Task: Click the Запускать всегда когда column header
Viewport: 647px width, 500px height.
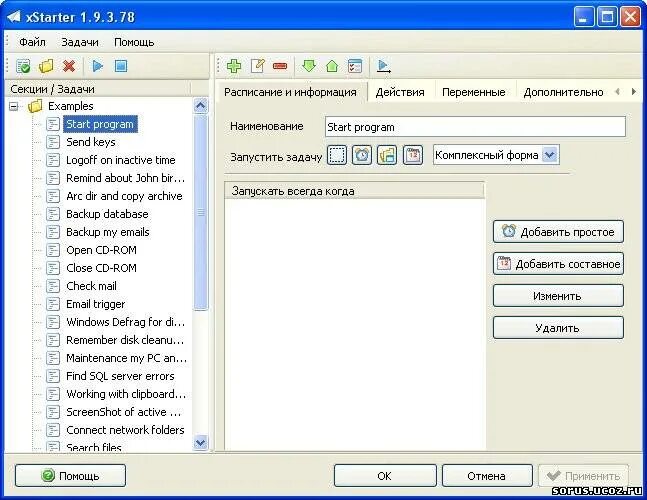Action: point(354,191)
